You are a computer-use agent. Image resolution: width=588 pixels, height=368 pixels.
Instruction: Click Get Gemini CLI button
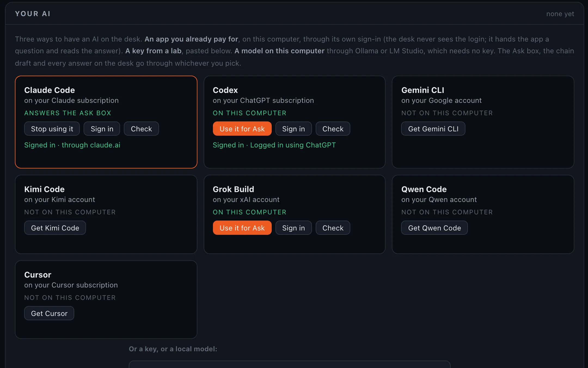click(433, 129)
